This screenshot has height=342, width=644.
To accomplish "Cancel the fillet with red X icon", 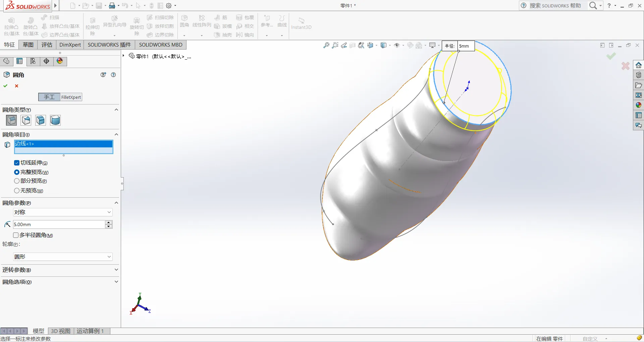I will [16, 86].
